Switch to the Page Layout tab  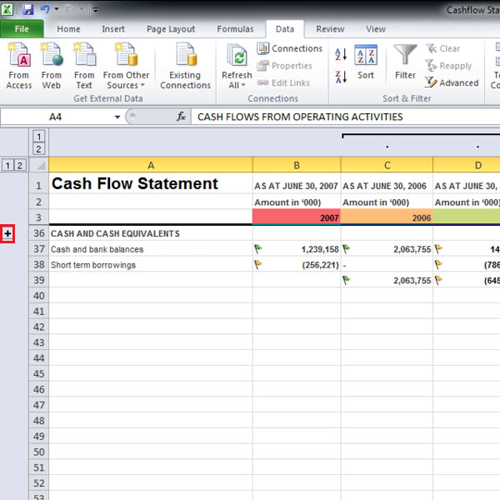tap(171, 29)
